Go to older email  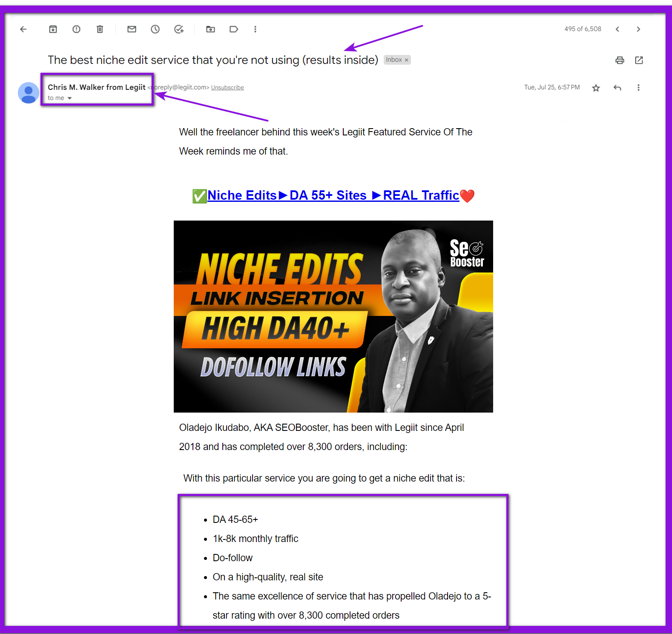click(x=638, y=29)
